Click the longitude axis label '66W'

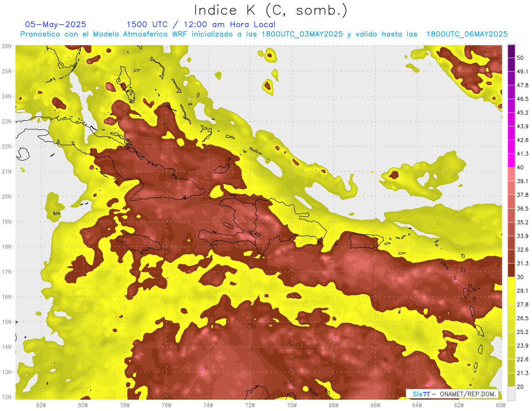click(x=375, y=405)
